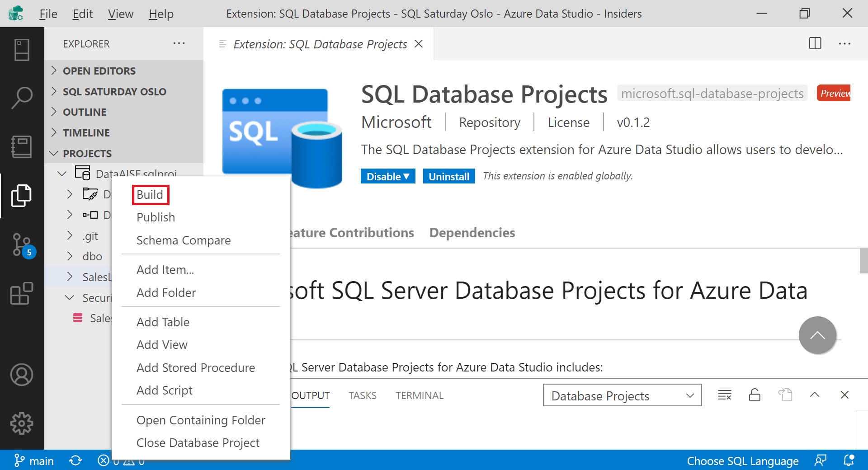Switch to the TERMINAL tab
Image resolution: width=868 pixels, height=470 pixels.
(419, 395)
